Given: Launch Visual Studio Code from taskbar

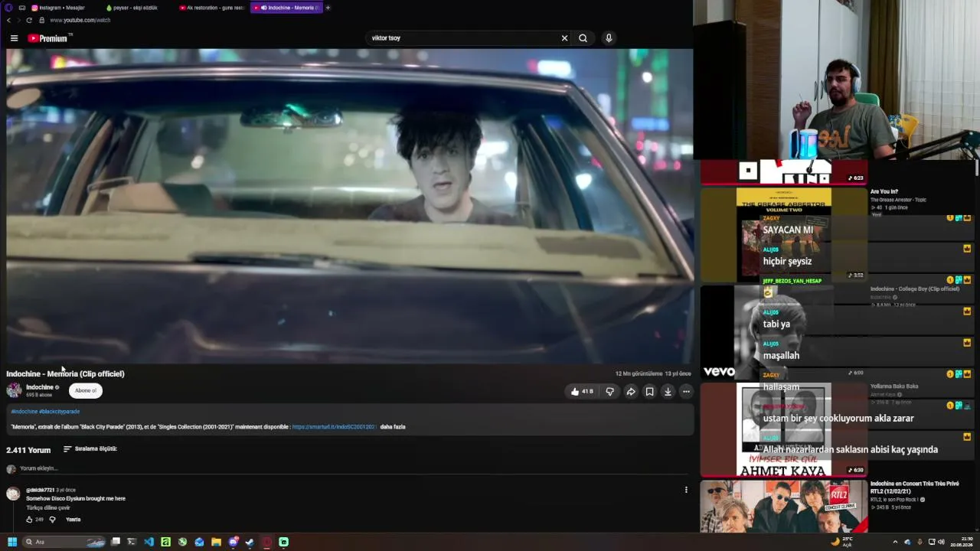Looking at the screenshot, I should (x=149, y=542).
